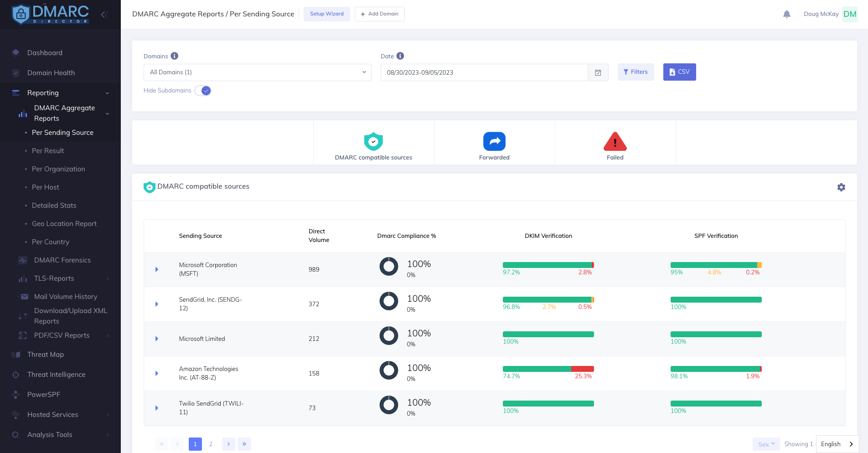Open notifications bell
The width and height of the screenshot is (868, 453).
pos(787,14)
